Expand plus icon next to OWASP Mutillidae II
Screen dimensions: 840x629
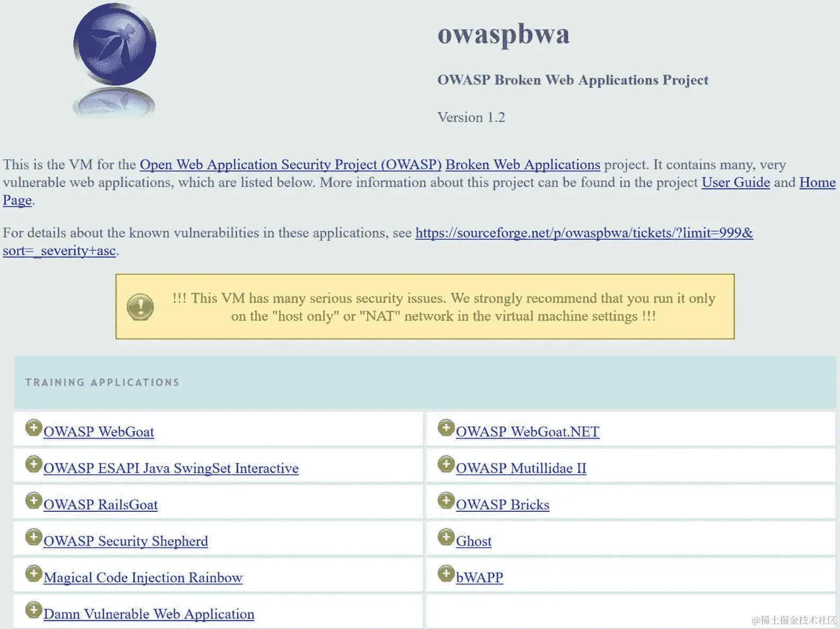click(x=446, y=465)
